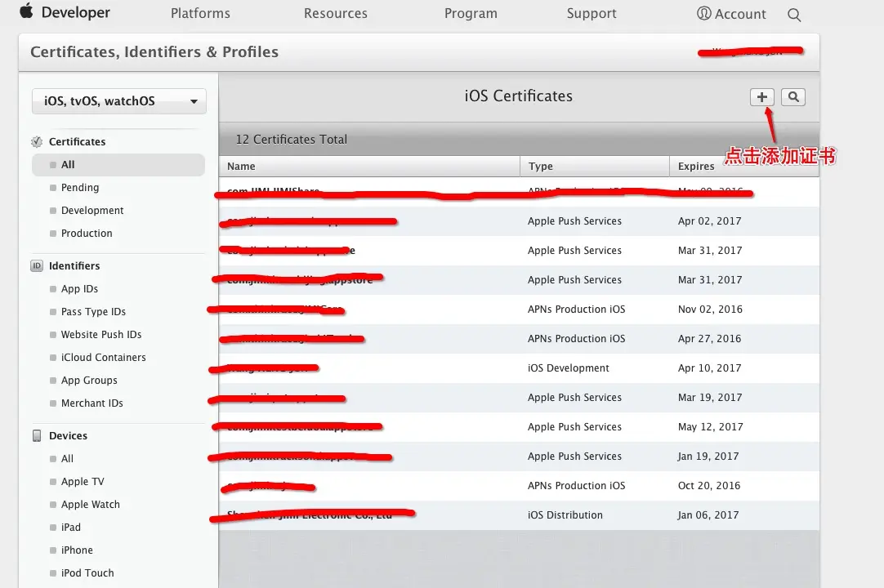This screenshot has height=588, width=884.
Task: Click the Certificates section heading
Action: tap(78, 141)
